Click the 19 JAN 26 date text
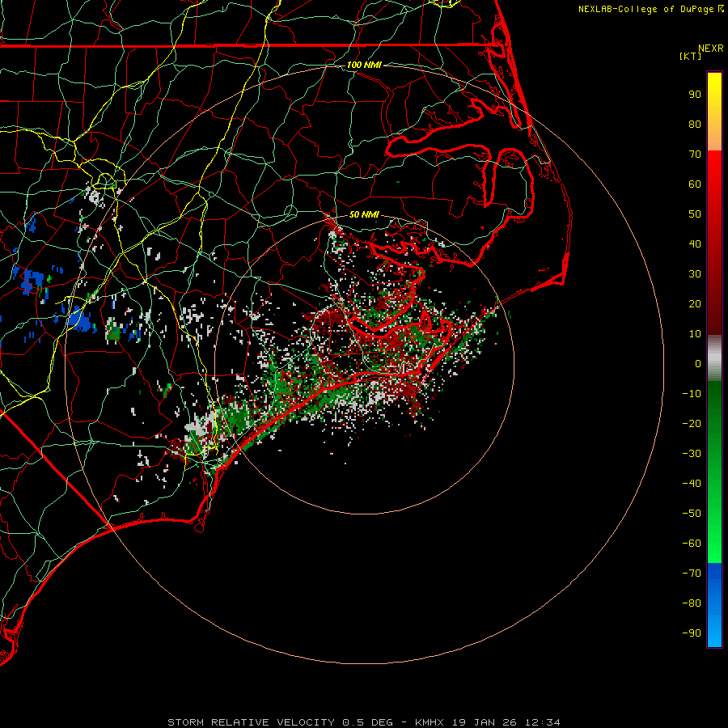Image resolution: width=728 pixels, height=728 pixels. 485,722
